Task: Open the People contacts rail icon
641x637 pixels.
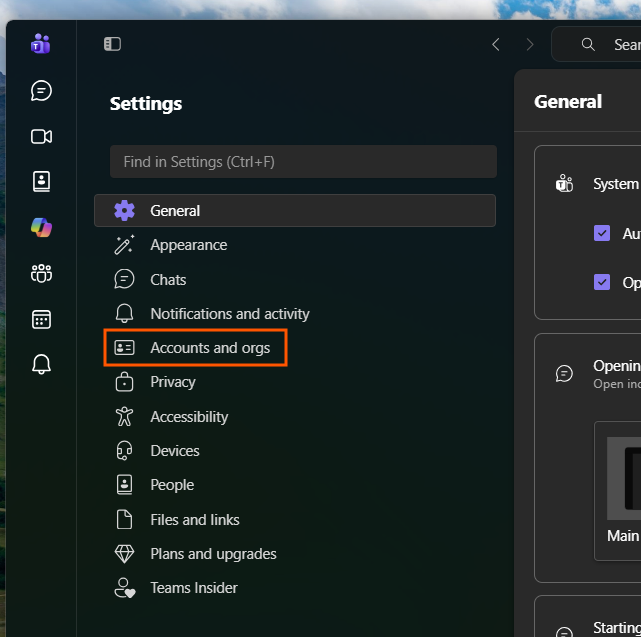Action: pyautogui.click(x=41, y=182)
